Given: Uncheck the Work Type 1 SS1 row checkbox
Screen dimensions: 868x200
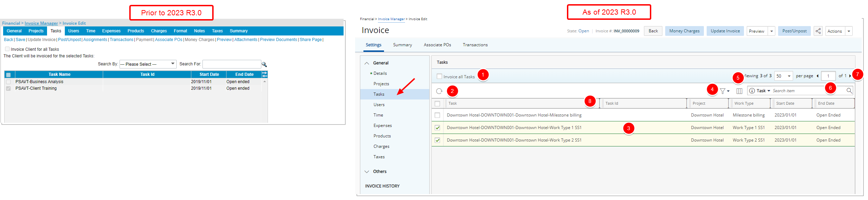Looking at the screenshot, I should pos(437,128).
